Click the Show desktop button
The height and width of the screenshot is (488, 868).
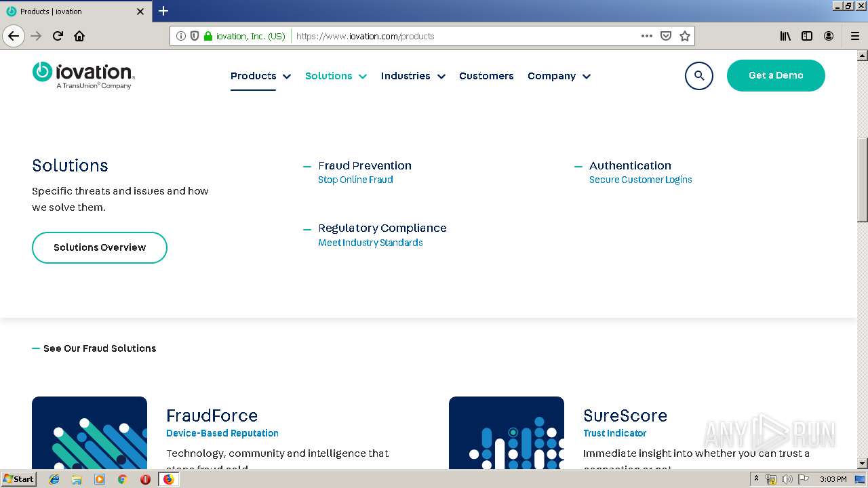point(861,479)
